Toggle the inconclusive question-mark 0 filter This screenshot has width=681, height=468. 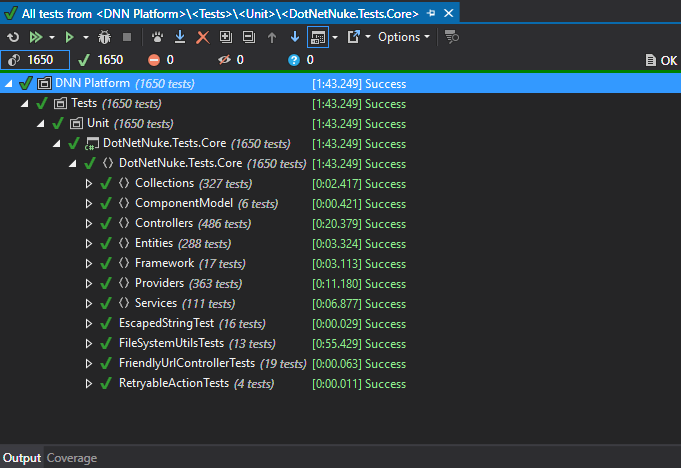(x=301, y=60)
